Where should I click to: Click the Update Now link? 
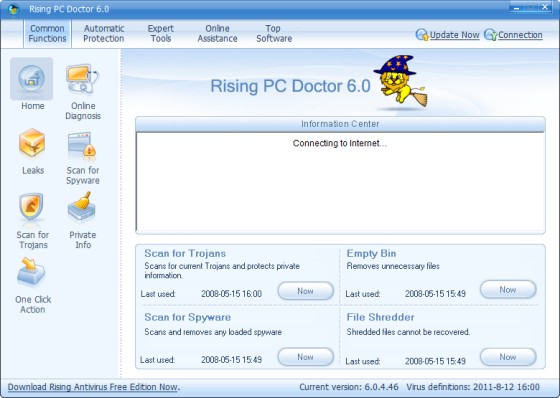(x=454, y=35)
